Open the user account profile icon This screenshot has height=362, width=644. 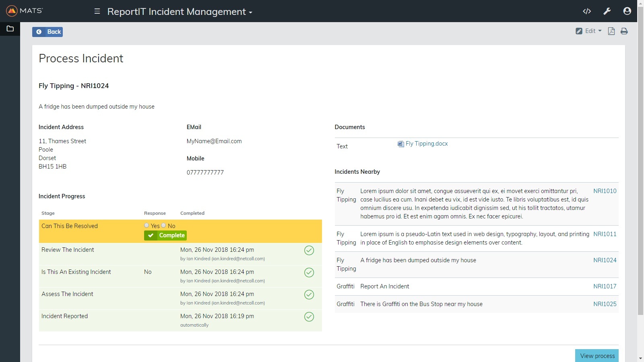(627, 11)
